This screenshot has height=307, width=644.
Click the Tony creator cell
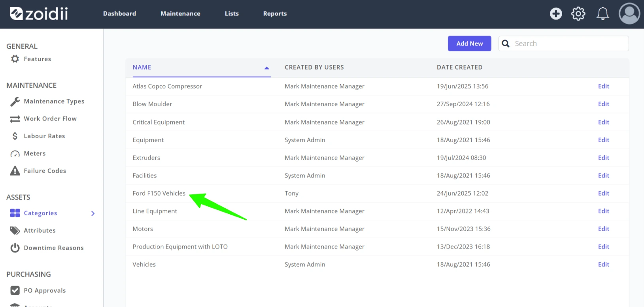coord(291,193)
